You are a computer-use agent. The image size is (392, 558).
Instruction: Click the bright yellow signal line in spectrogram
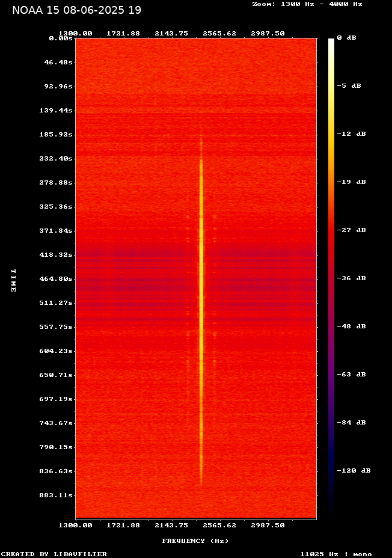(201, 283)
